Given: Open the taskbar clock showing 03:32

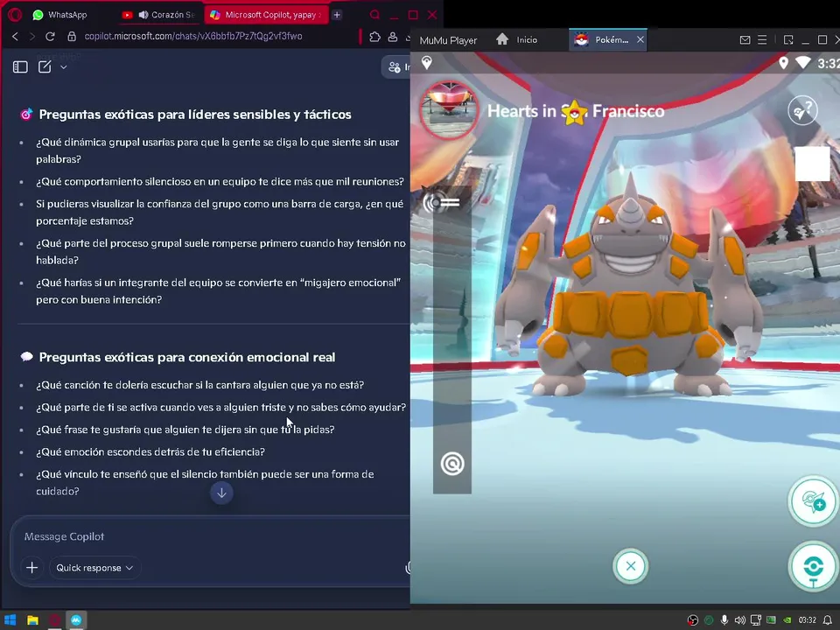Looking at the screenshot, I should tap(808, 620).
